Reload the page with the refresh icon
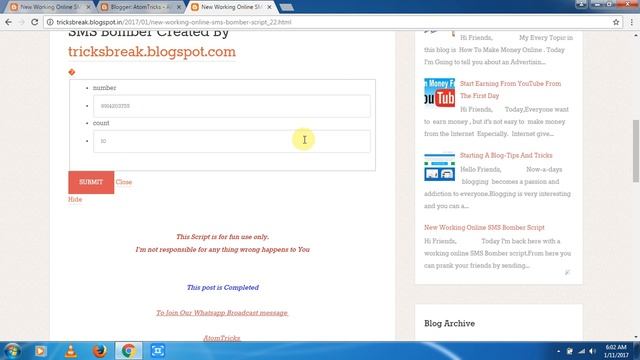Viewport: 640px width, 360px height. pos(35,22)
